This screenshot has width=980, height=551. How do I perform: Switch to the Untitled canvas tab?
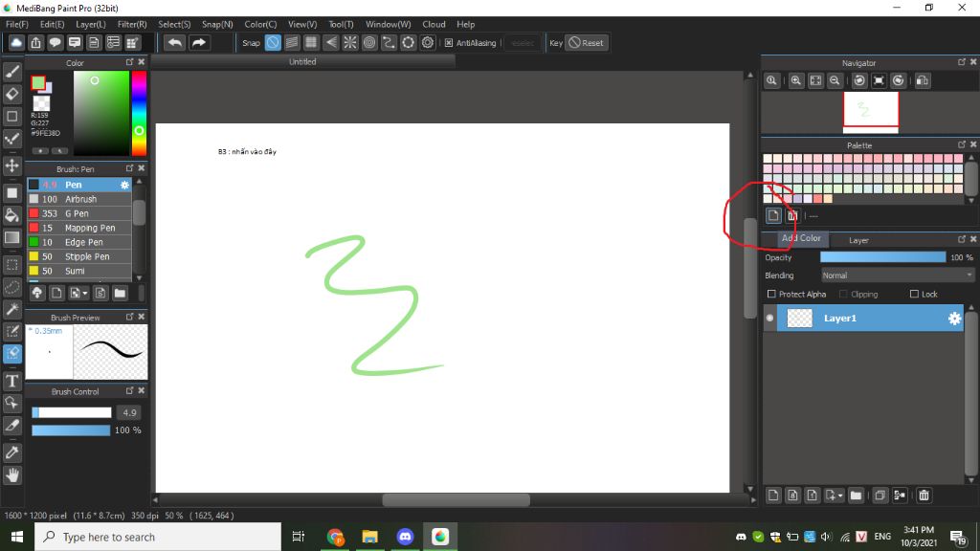[302, 62]
